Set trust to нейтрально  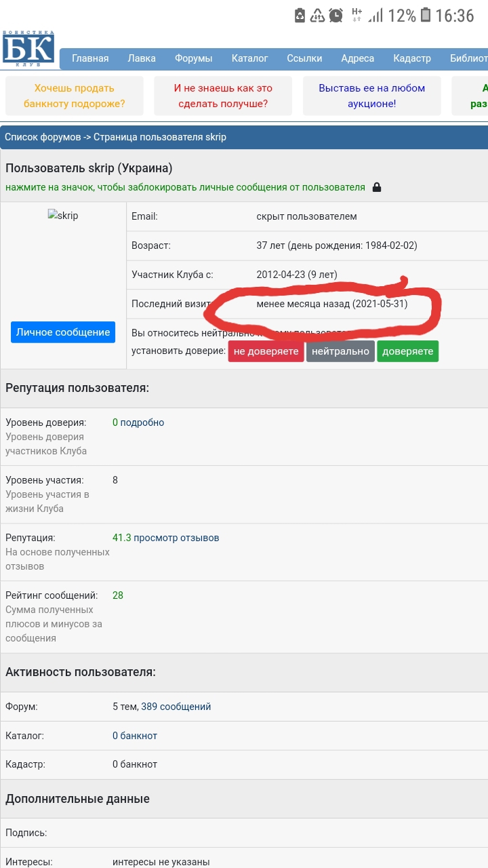tap(340, 351)
